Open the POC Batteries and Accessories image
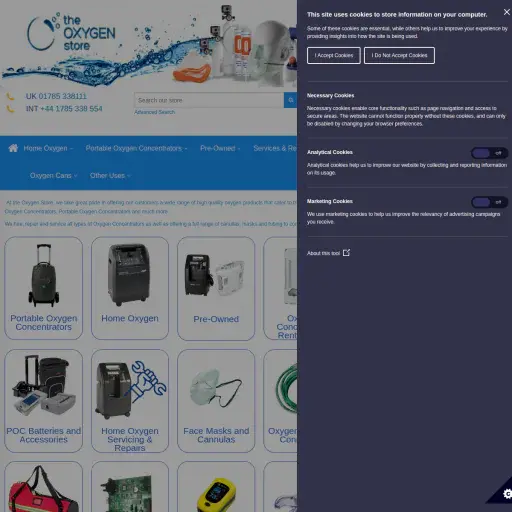The height and width of the screenshot is (512, 512). tap(44, 386)
